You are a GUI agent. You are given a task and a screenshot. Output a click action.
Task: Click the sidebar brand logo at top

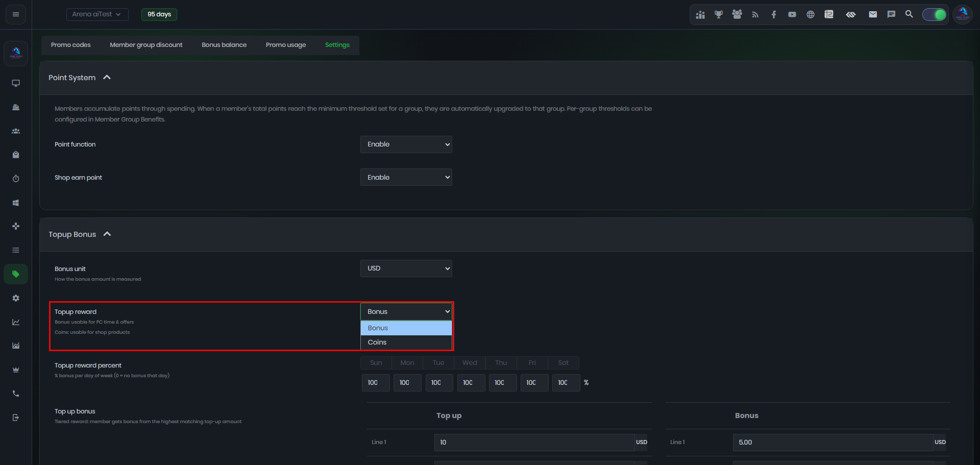pos(16,53)
